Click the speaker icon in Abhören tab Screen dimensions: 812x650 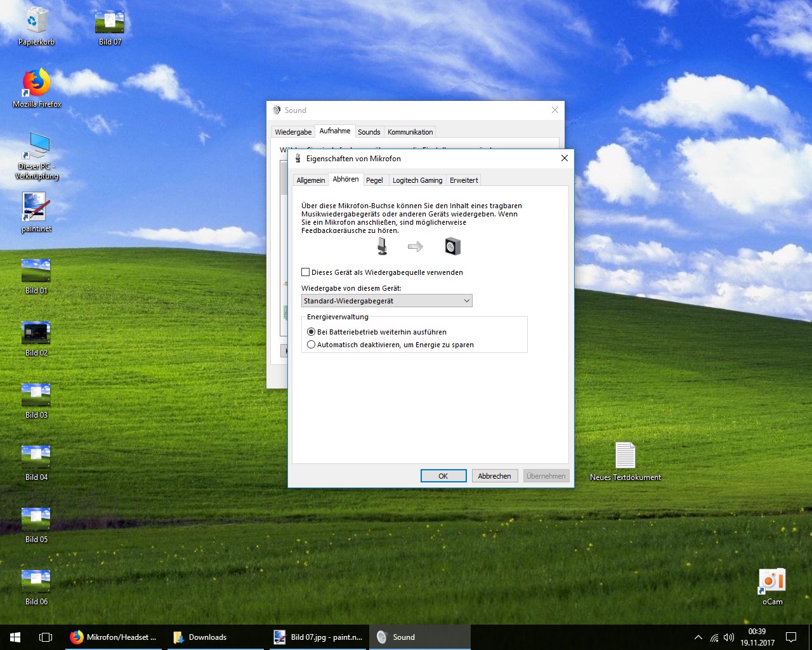pos(452,246)
